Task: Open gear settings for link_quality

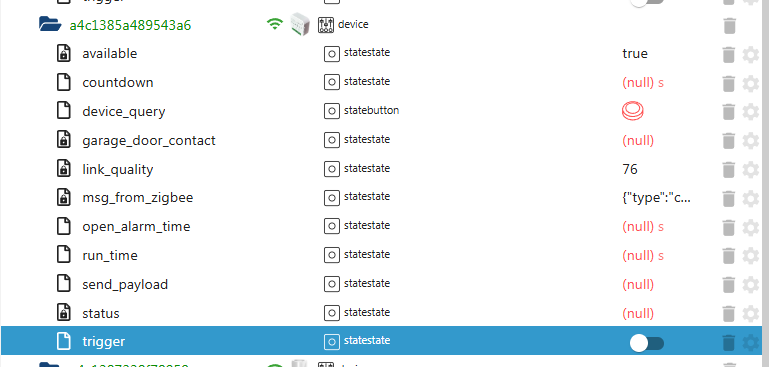Action: [x=750, y=170]
